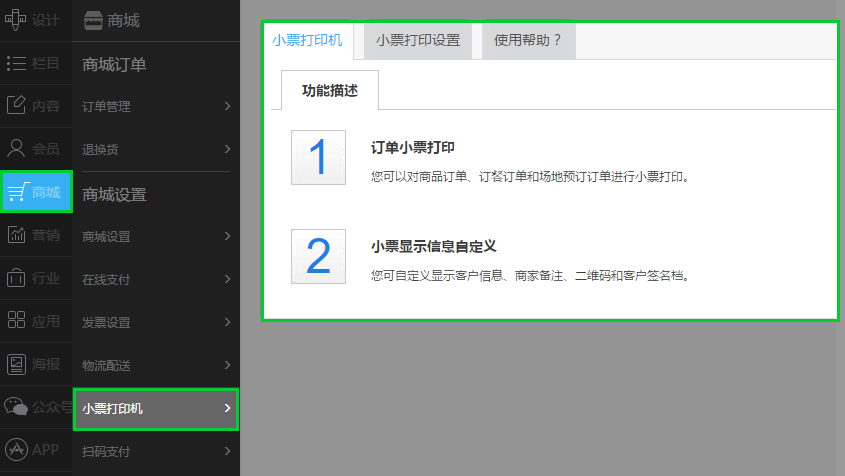Select the 内容 content edit icon
This screenshot has width=845, height=476.
click(16, 105)
